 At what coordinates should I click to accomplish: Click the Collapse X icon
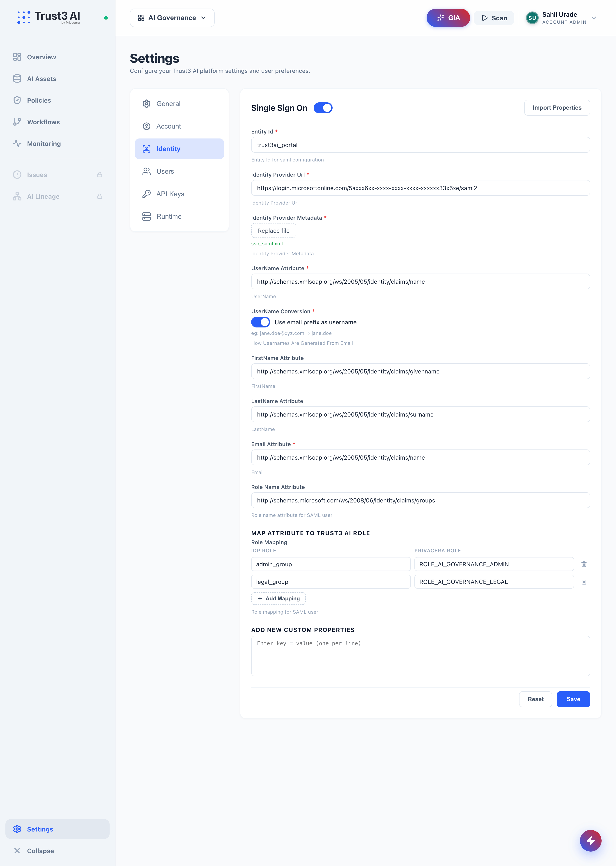17,850
